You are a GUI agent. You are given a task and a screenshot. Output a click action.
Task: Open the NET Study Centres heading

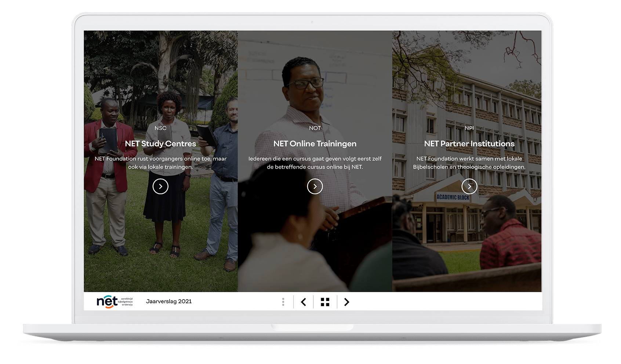click(x=160, y=144)
